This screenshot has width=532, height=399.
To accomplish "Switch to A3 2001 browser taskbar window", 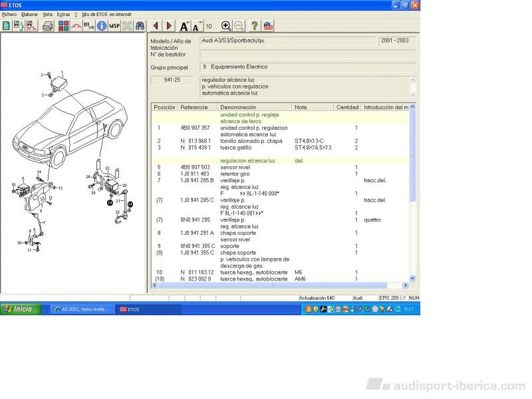I will (x=82, y=309).
